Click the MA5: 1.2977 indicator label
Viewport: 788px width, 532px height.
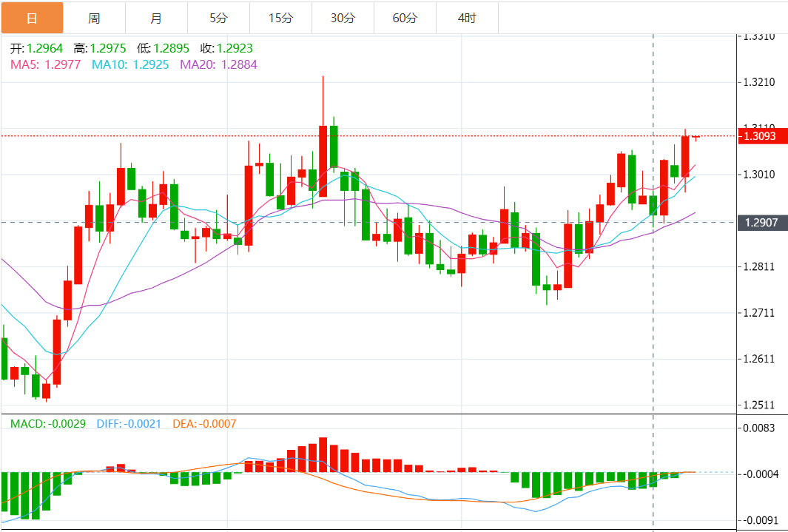tap(46, 64)
